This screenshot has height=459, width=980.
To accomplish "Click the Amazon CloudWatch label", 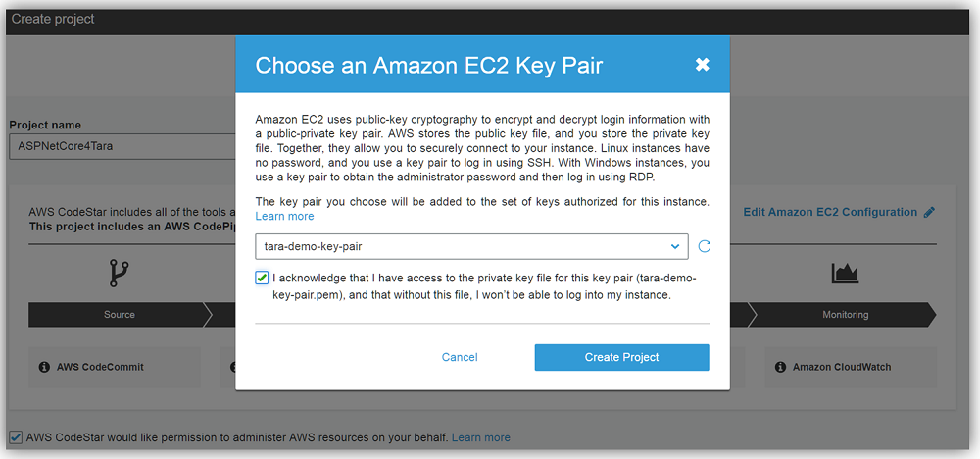I will point(842,367).
